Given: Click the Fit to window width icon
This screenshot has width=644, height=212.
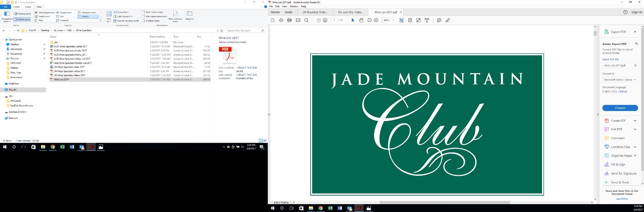Looking at the screenshot, I should [x=402, y=20].
